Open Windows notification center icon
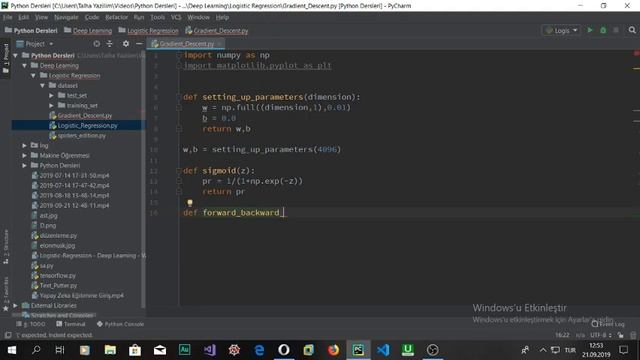640x360 pixels. tap(623, 350)
